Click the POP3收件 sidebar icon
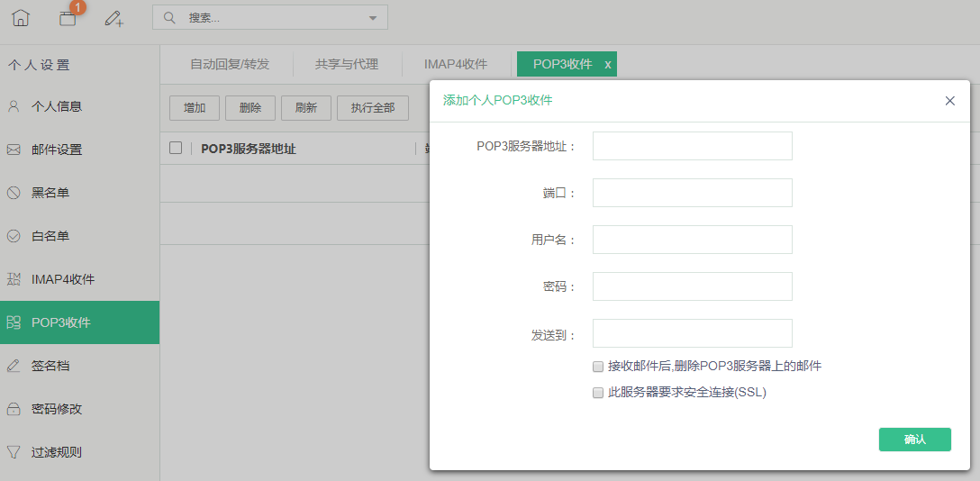 pyautogui.click(x=14, y=322)
